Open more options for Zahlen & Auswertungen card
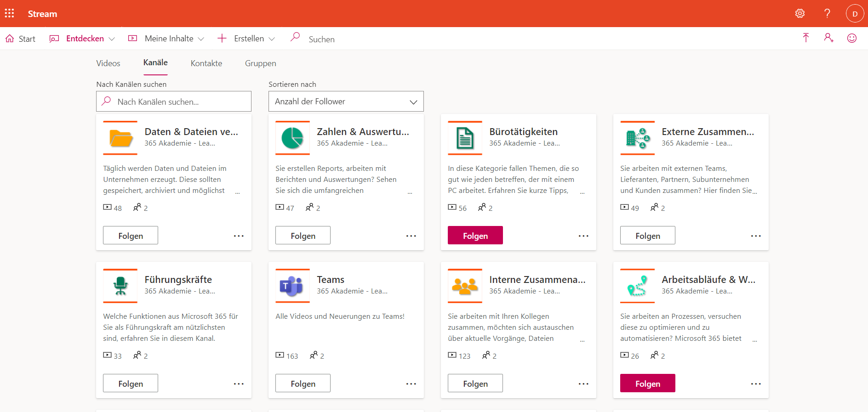The height and width of the screenshot is (412, 868). (411, 236)
